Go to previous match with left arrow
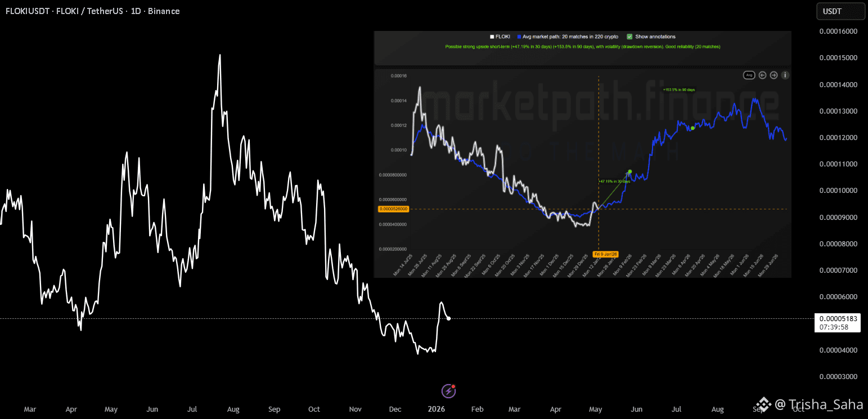Screen dimensions: 868x419 [x=762, y=75]
